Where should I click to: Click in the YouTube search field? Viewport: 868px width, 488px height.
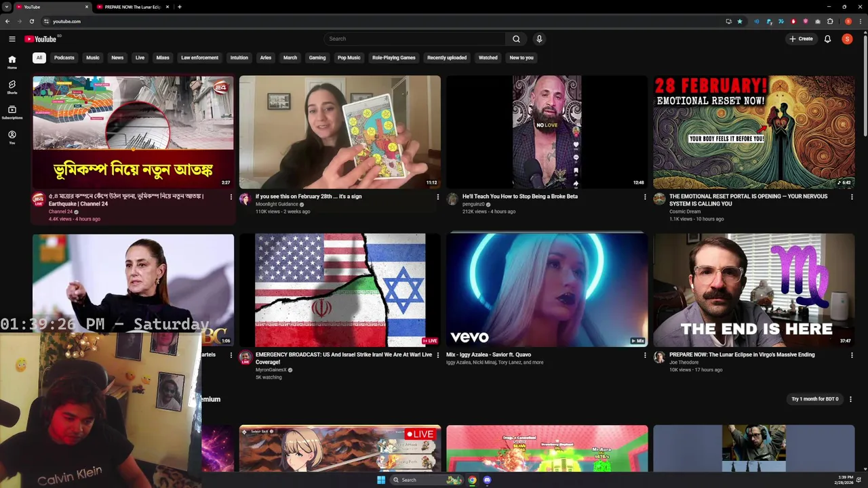415,39
